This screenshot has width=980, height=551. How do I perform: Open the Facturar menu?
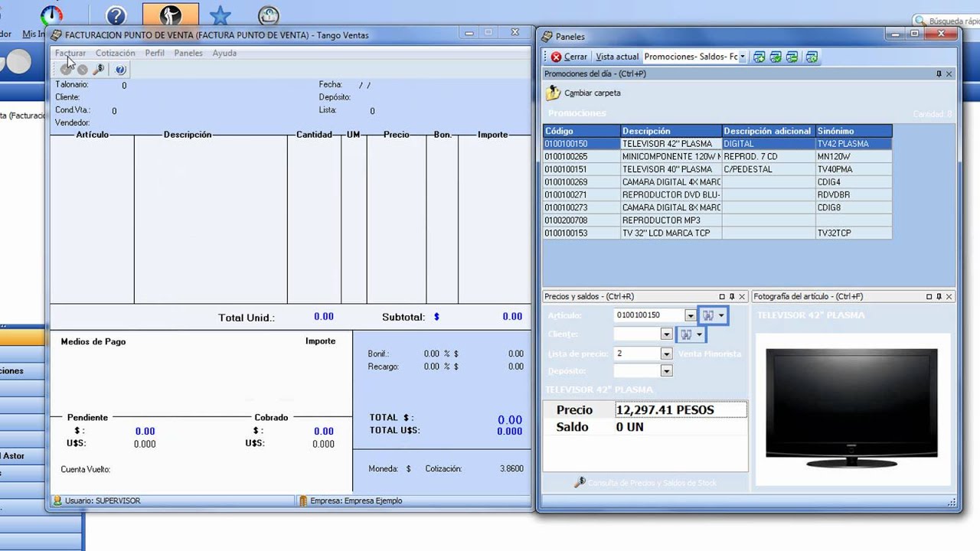click(70, 53)
